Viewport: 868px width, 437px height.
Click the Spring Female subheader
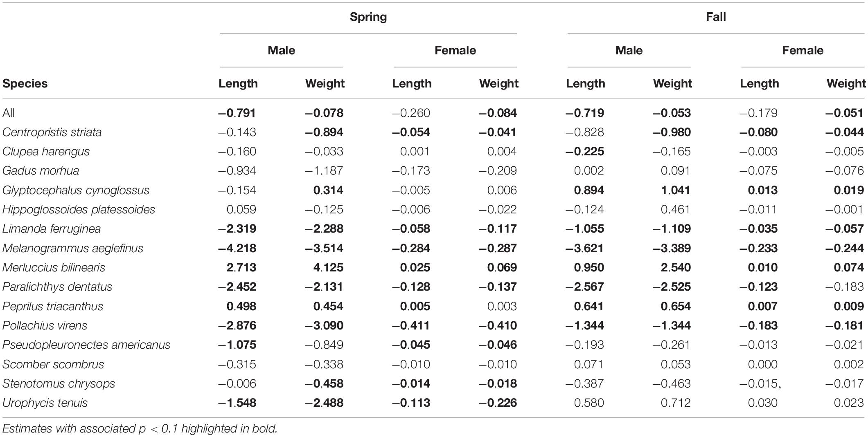pos(455,50)
